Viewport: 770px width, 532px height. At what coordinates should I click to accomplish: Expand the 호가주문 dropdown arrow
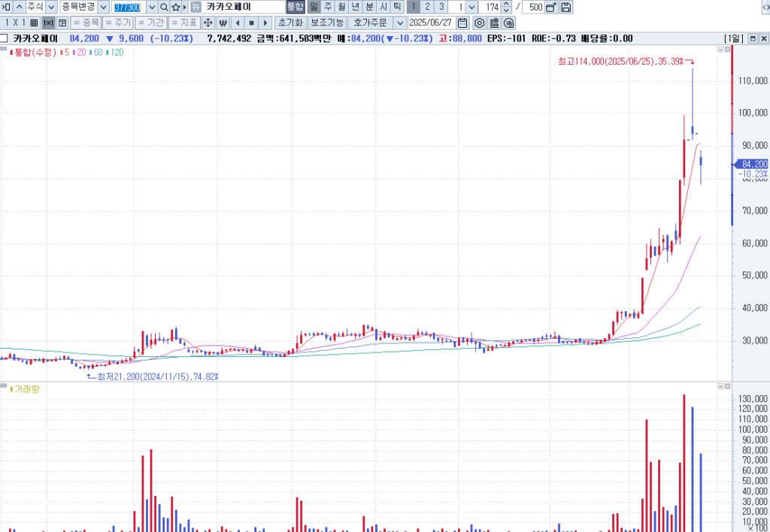pos(399,23)
